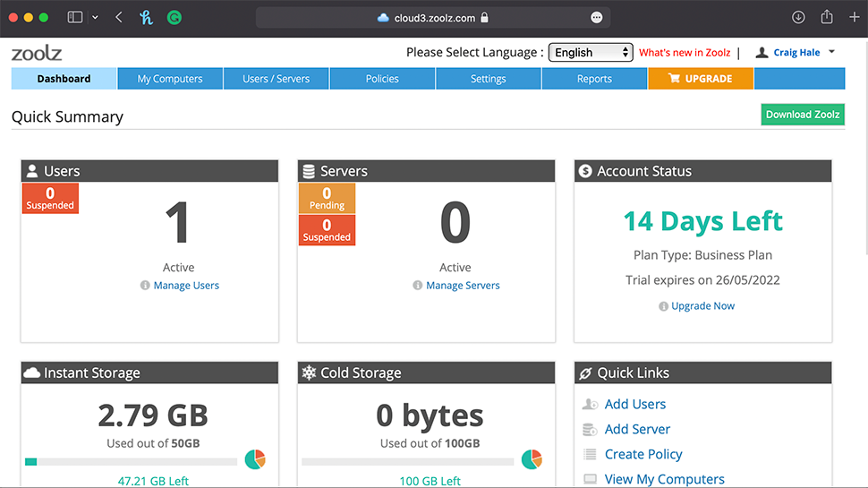Open the Reports tab

click(x=594, y=79)
